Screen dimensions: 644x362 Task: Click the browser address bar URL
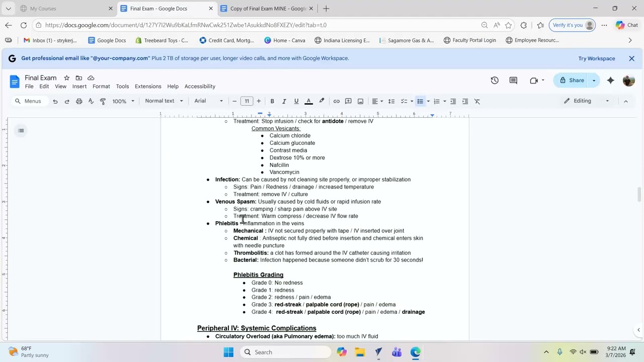click(186, 25)
